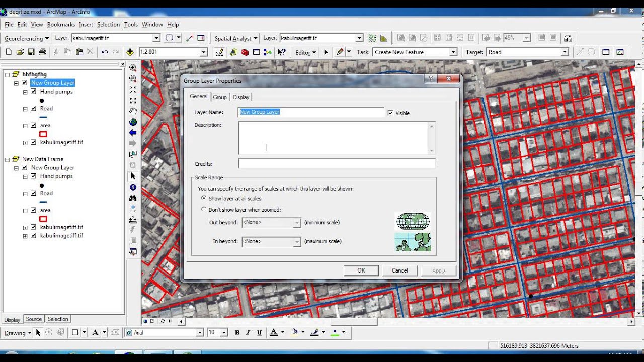Click the Layer Name text field
Viewport: 644px width, 362px height.
pyautogui.click(x=311, y=112)
